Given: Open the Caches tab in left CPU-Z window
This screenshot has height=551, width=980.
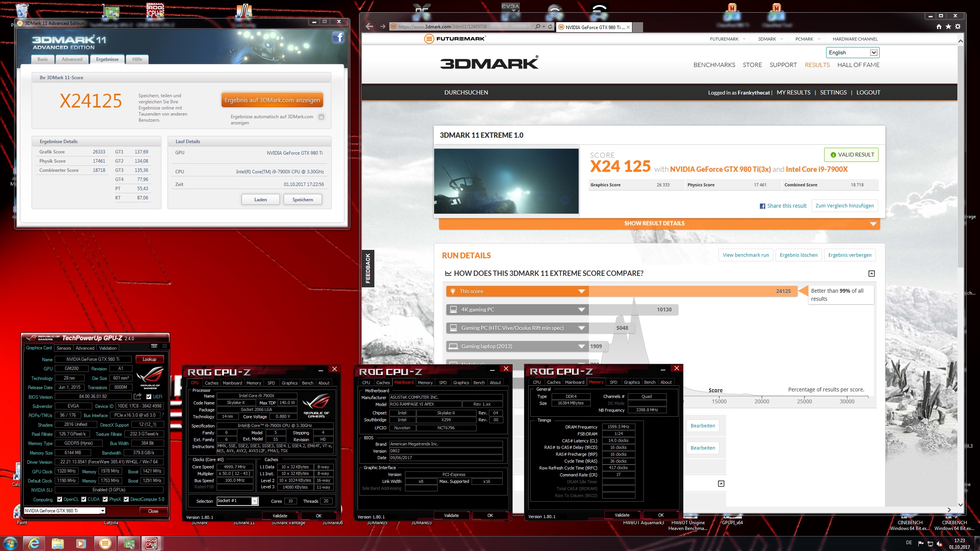Looking at the screenshot, I should click(x=211, y=383).
